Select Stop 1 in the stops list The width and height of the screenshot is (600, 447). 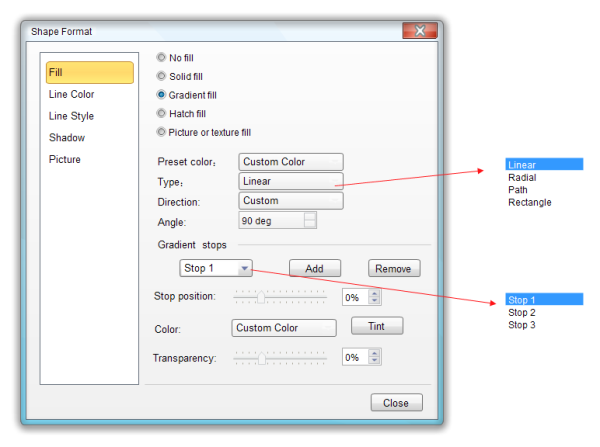click(x=544, y=299)
